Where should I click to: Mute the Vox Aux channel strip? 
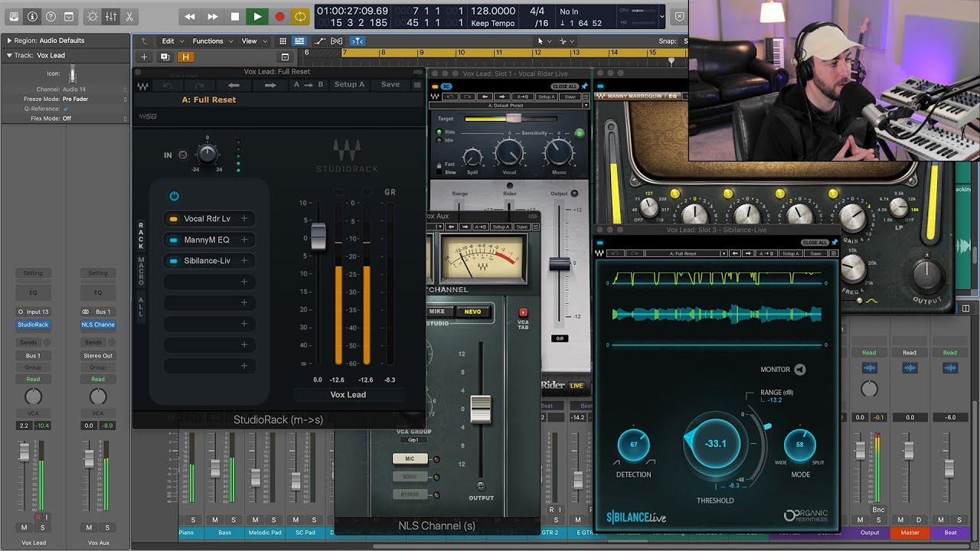(x=89, y=527)
